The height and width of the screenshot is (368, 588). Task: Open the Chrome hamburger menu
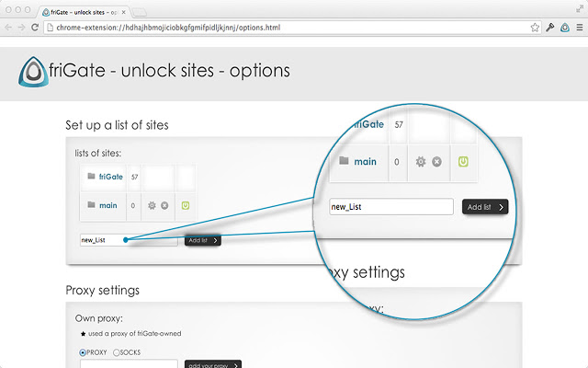[580, 28]
